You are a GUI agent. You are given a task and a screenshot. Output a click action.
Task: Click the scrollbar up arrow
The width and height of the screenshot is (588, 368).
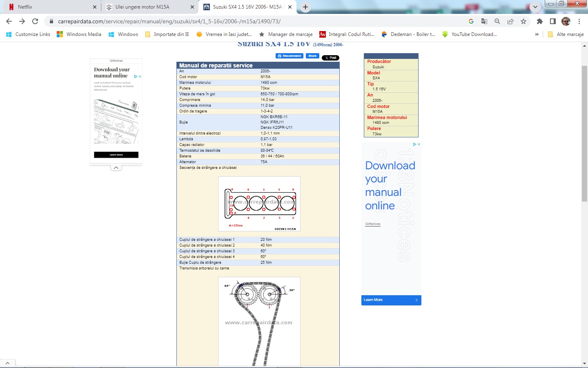pos(585,46)
